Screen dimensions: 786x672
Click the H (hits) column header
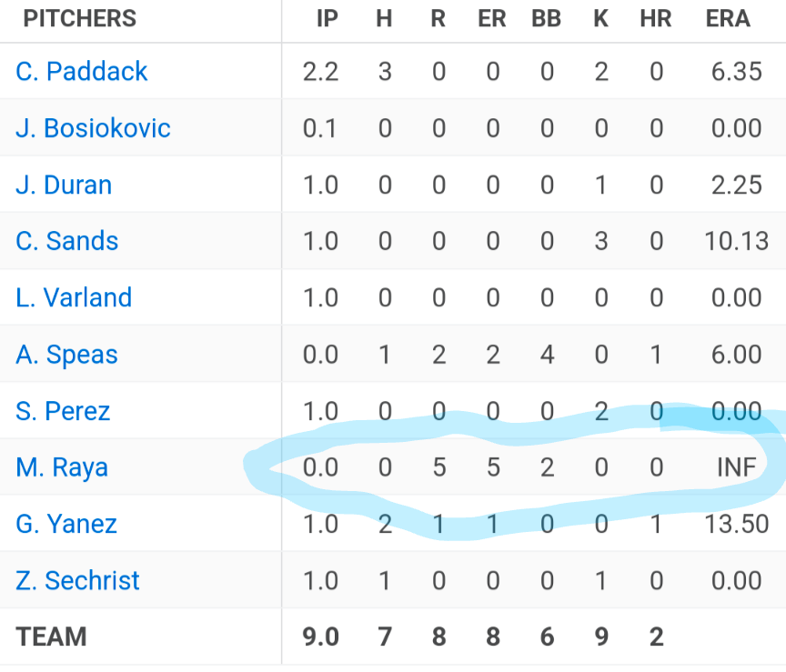click(384, 18)
